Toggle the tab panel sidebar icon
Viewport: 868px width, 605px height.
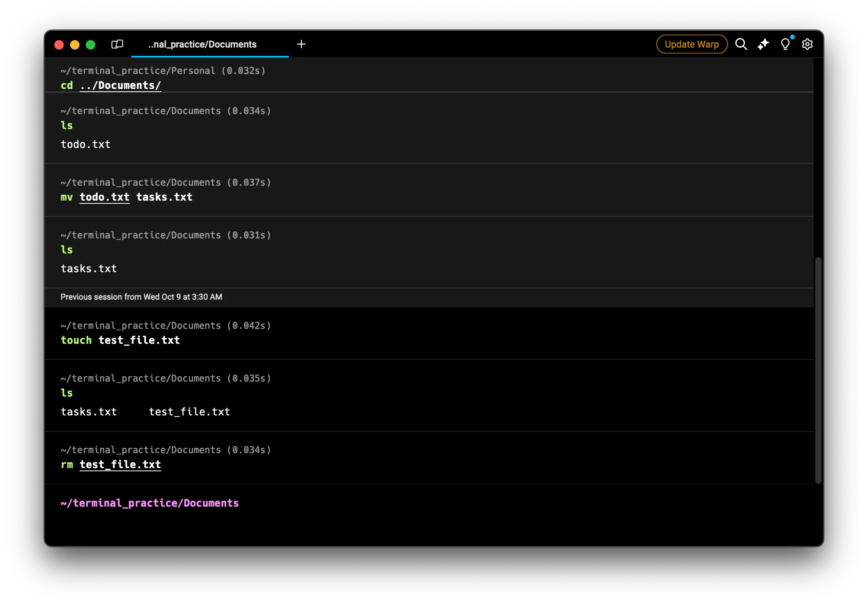[x=117, y=44]
